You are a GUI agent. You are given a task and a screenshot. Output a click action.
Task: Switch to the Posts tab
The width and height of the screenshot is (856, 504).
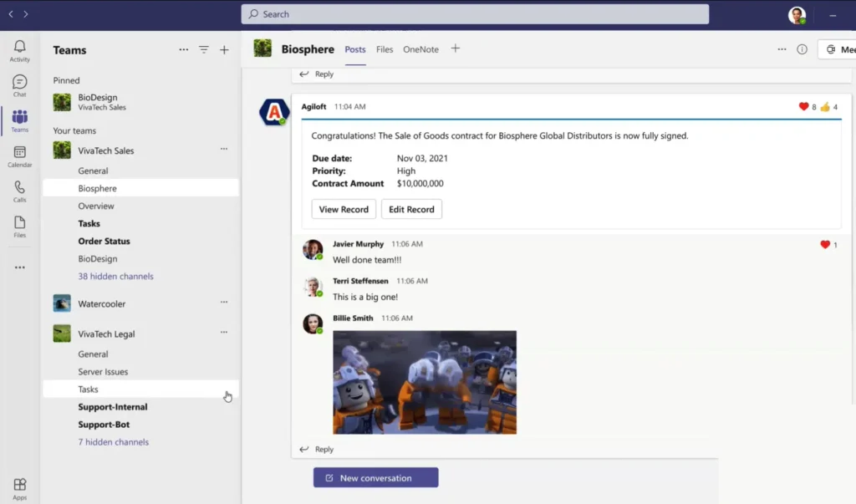tap(354, 49)
